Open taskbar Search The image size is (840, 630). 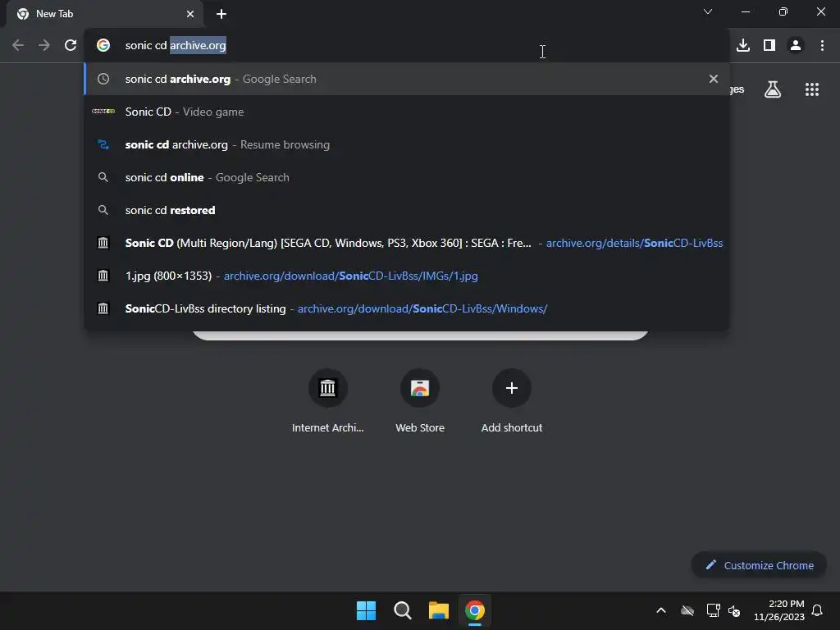402,610
